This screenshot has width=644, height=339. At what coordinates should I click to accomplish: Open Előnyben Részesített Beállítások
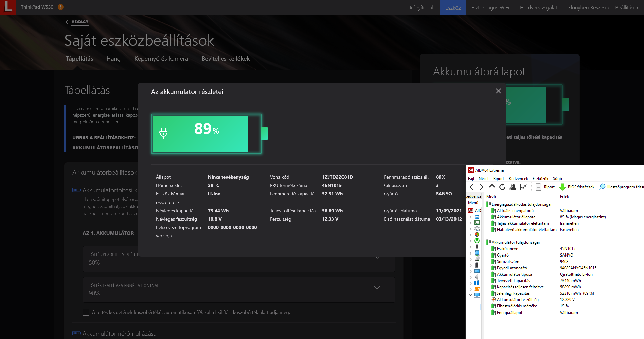pos(603,7)
